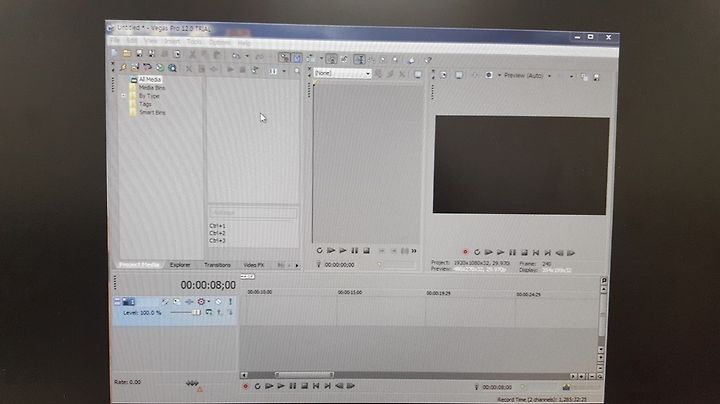Expand the By Type tree node
The height and width of the screenshot is (404, 720).
pyautogui.click(x=124, y=95)
